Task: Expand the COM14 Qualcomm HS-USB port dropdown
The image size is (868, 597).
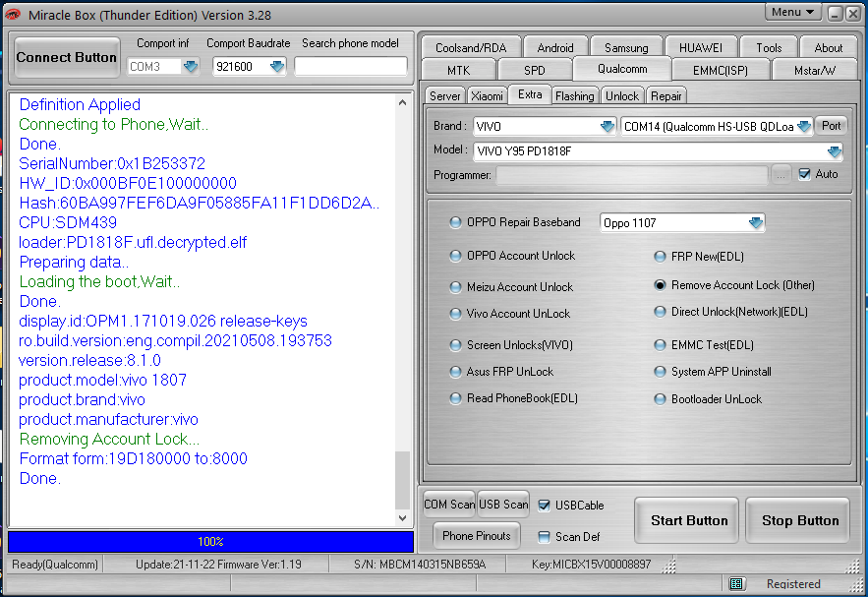Action: (804, 126)
